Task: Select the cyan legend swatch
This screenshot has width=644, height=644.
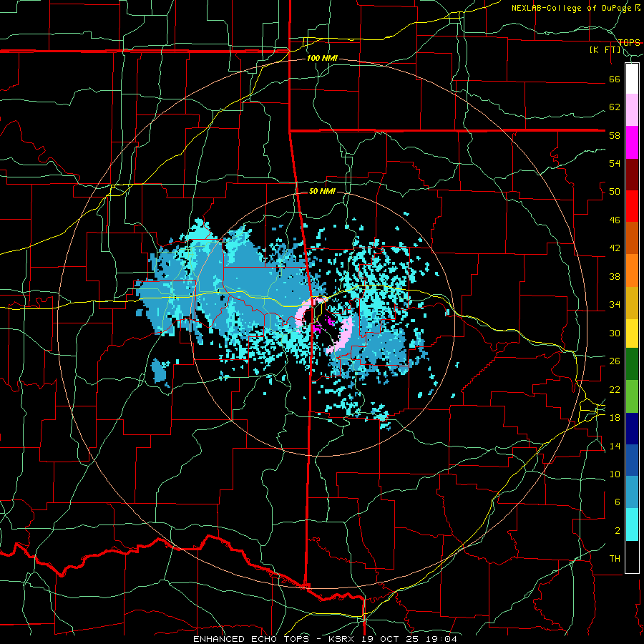Action: click(632, 525)
